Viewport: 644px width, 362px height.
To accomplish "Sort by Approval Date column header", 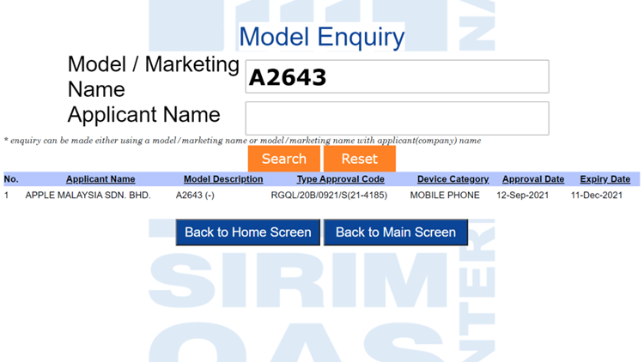I will pyautogui.click(x=533, y=179).
